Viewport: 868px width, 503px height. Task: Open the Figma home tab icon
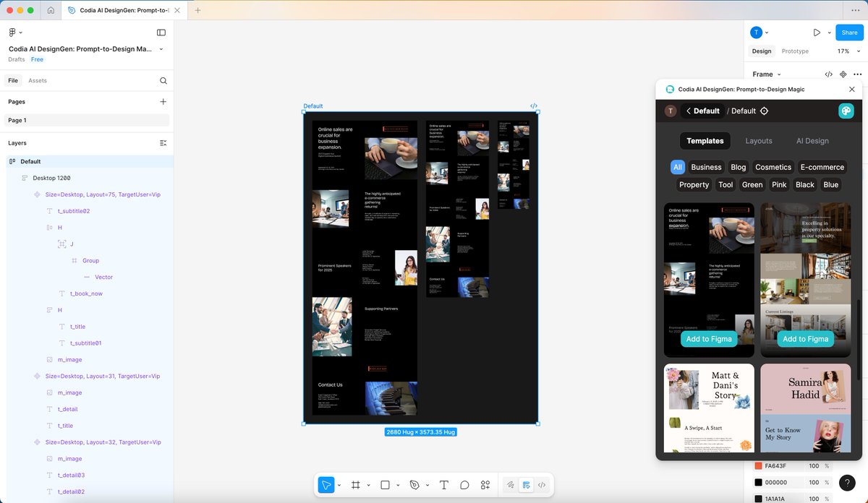(x=51, y=10)
